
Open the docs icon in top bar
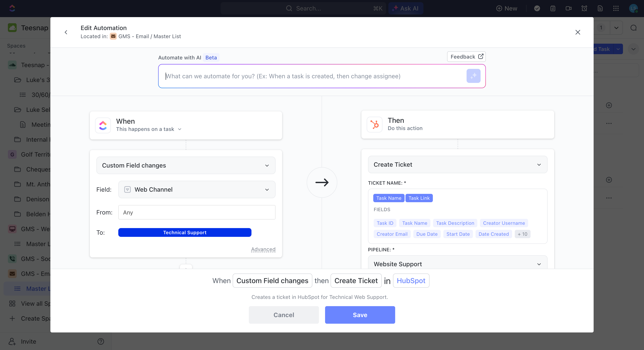pyautogui.click(x=600, y=8)
